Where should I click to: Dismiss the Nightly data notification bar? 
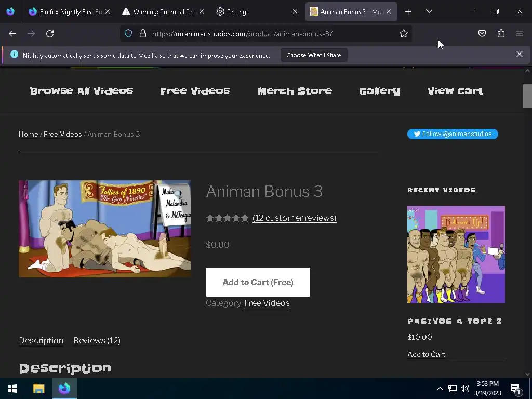[x=520, y=54]
